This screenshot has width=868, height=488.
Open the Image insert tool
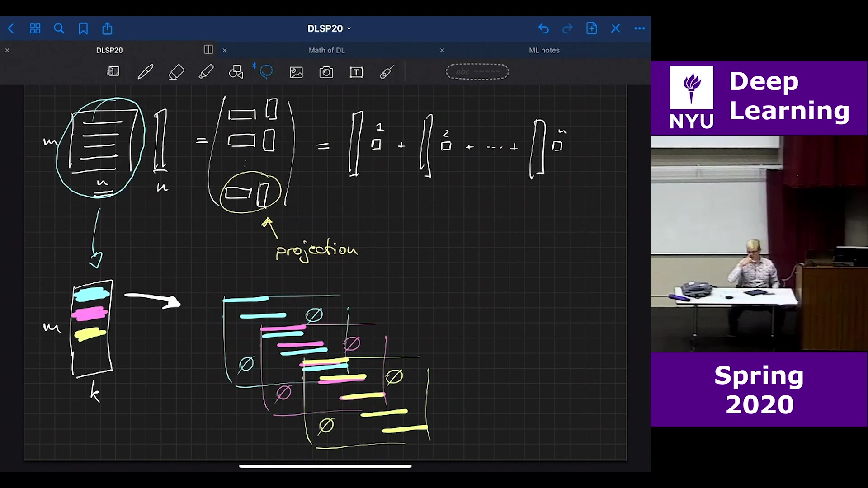296,72
